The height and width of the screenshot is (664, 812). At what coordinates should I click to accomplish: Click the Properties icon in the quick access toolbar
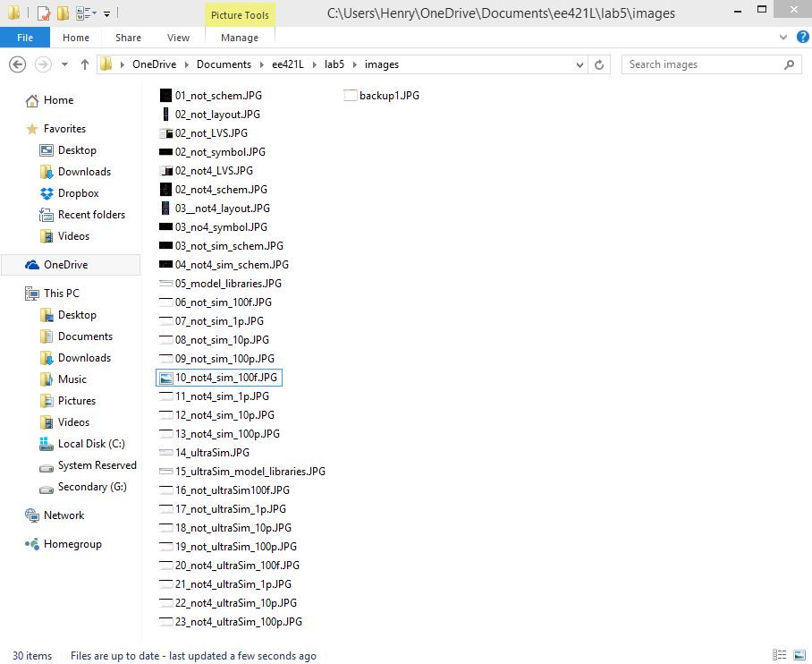click(42, 13)
